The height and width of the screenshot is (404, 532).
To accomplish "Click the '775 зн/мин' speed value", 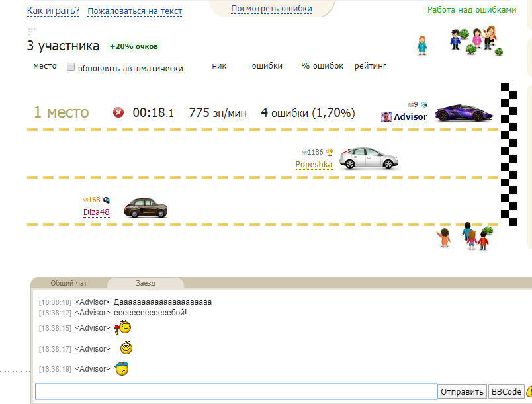I will 218,113.
